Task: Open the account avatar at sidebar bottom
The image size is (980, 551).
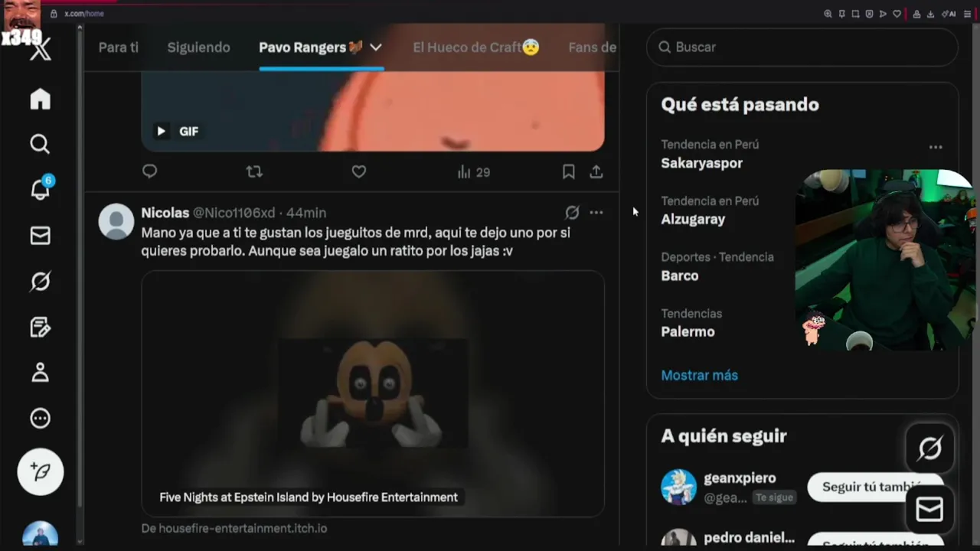Action: click(41, 534)
